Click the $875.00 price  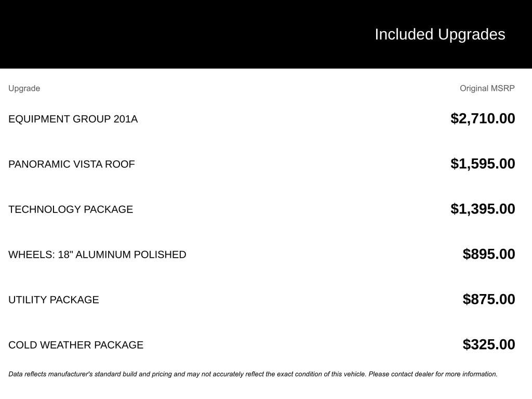tap(489, 299)
